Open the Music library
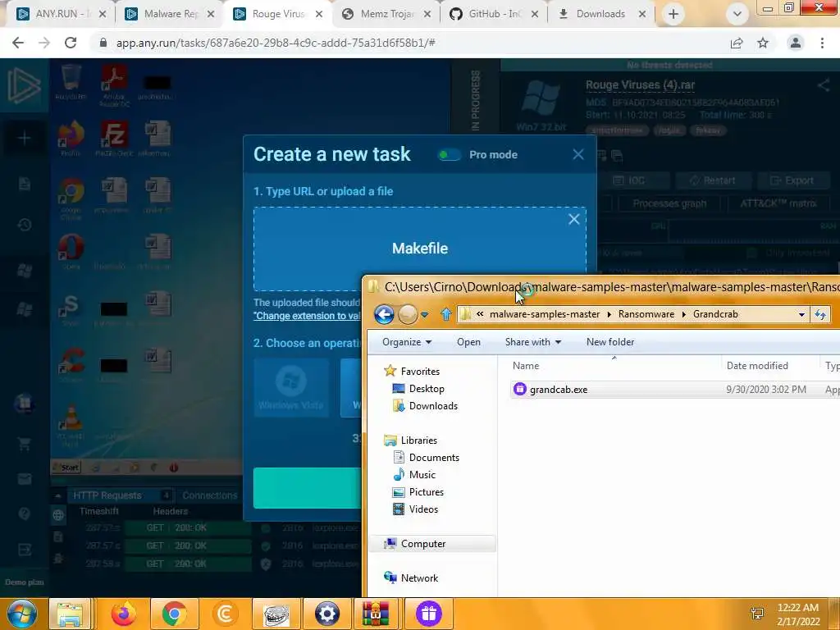840x630 pixels. tap(422, 475)
